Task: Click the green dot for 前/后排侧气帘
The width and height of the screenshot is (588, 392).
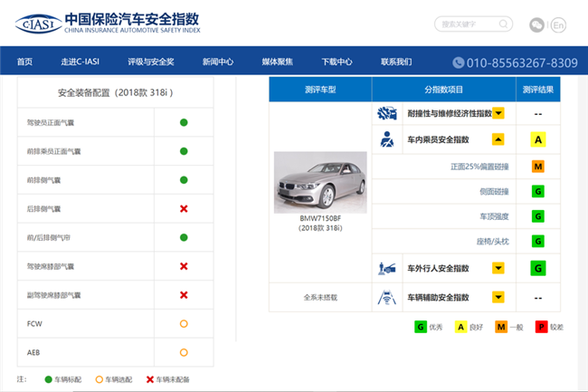Action: click(x=184, y=237)
